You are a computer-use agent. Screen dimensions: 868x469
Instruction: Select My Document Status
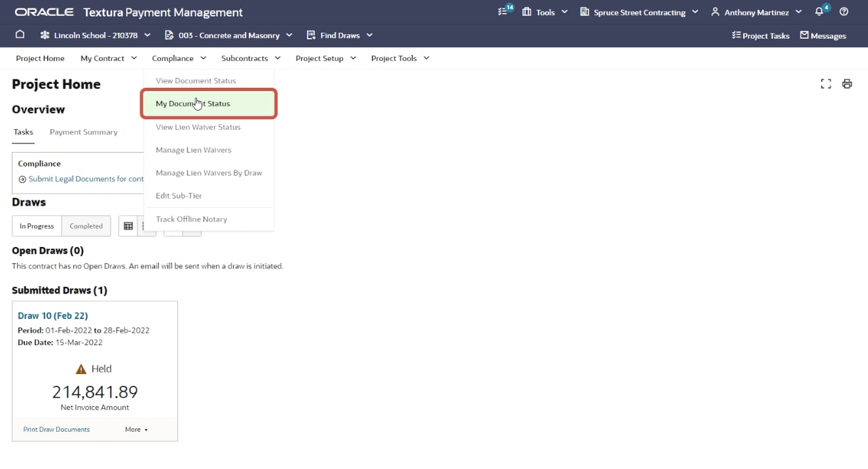tap(209, 103)
